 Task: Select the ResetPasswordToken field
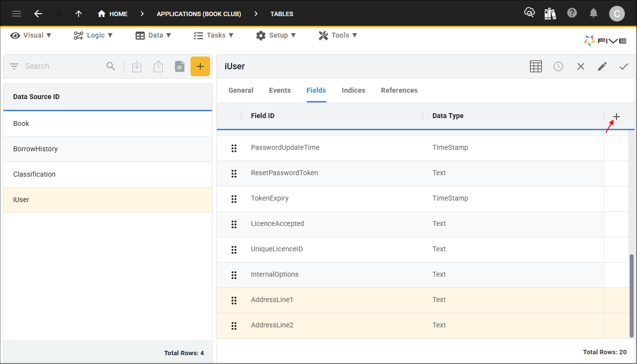423,173
